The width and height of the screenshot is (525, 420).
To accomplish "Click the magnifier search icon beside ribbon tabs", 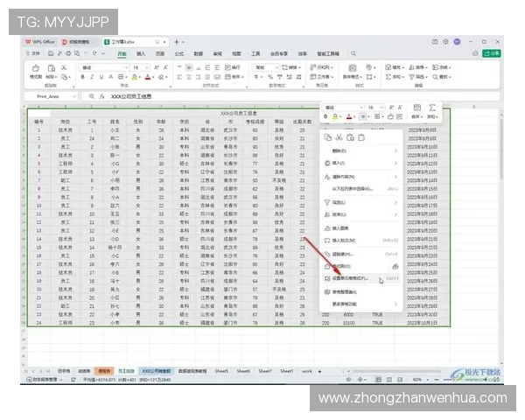I will [353, 53].
